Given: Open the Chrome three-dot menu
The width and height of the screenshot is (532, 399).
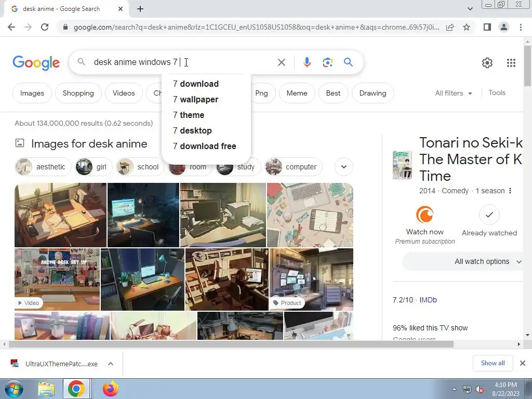Looking at the screenshot, I should click(521, 27).
